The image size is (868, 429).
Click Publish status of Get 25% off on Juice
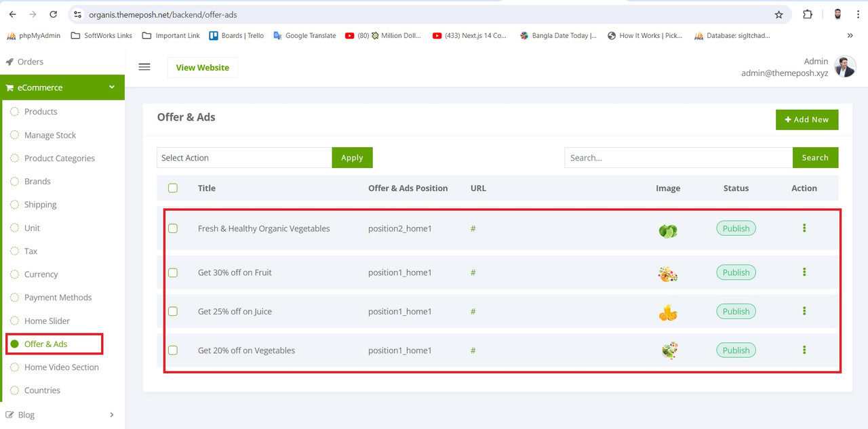point(736,311)
